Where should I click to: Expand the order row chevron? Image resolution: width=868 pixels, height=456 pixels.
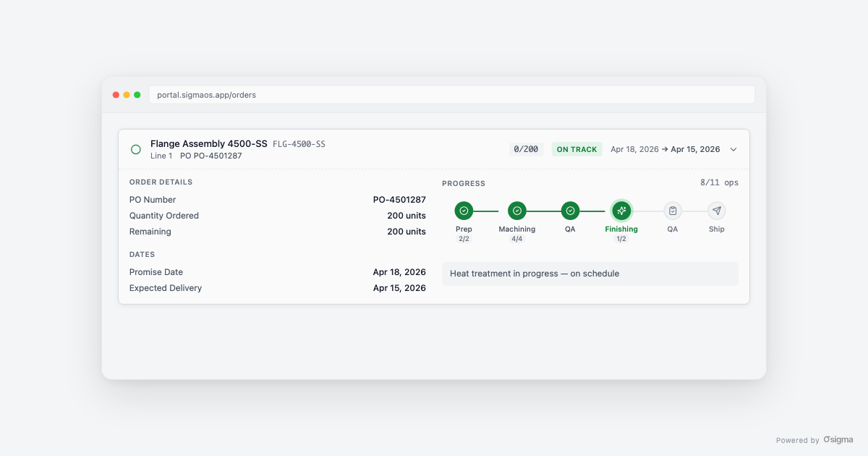coord(733,149)
